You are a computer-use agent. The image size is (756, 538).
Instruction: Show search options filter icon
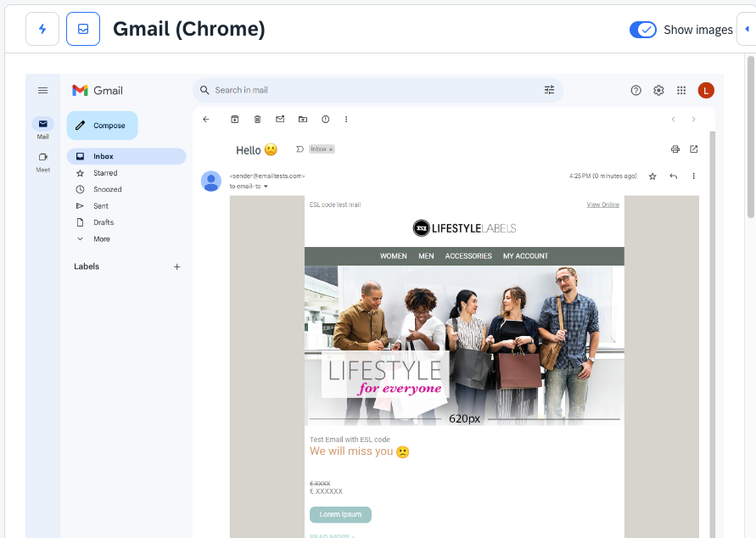click(x=549, y=90)
